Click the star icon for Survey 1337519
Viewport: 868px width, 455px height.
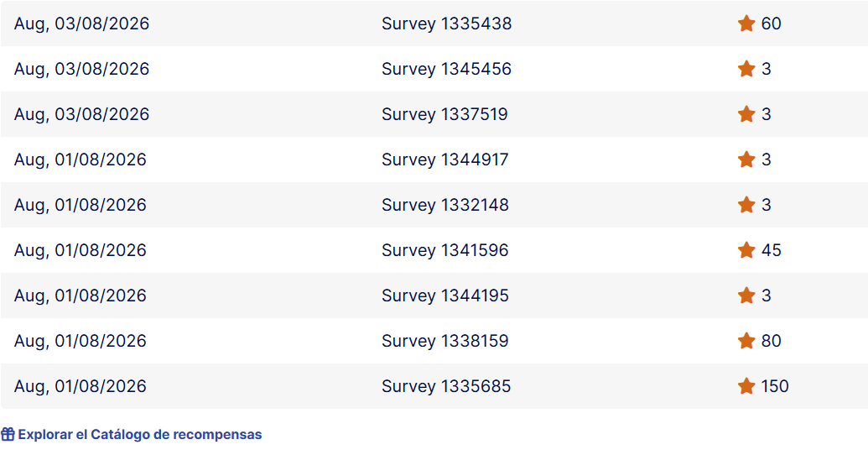746,114
